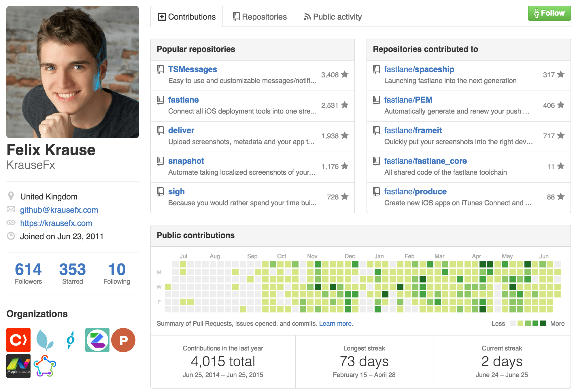Click the repo book icon left of TSMessages
The image size is (574, 392).
(x=160, y=69)
